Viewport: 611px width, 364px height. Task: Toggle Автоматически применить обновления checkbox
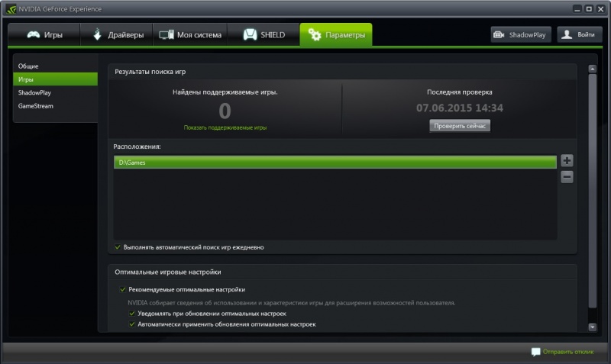(132, 324)
